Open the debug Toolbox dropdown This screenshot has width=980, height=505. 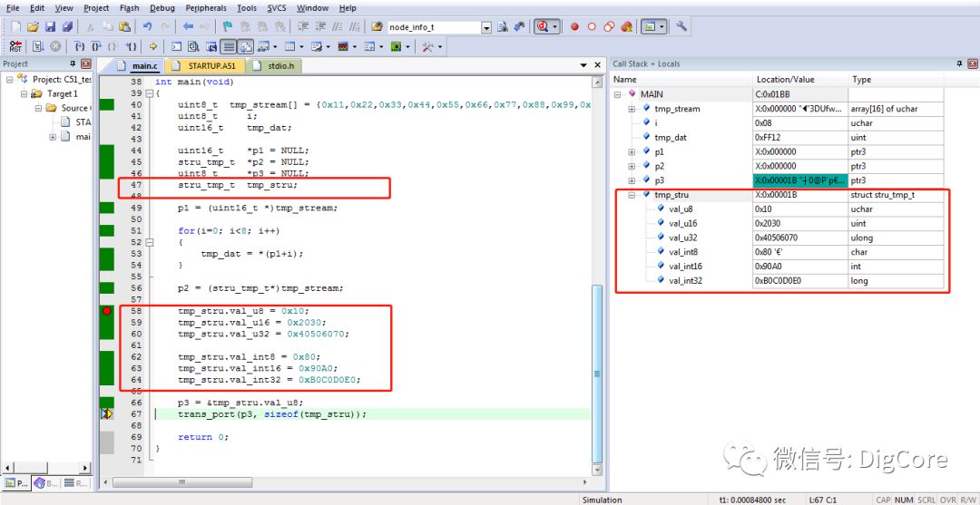[x=440, y=47]
